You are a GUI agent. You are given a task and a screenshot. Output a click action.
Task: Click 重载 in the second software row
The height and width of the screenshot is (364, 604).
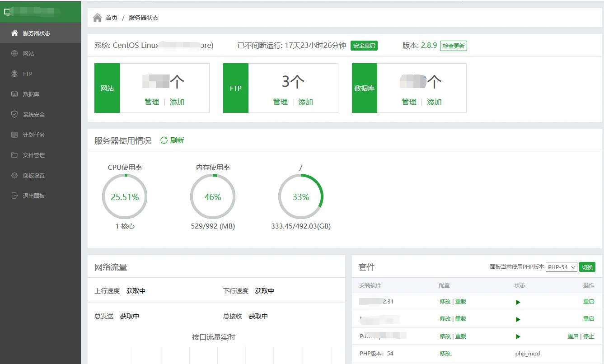point(461,319)
